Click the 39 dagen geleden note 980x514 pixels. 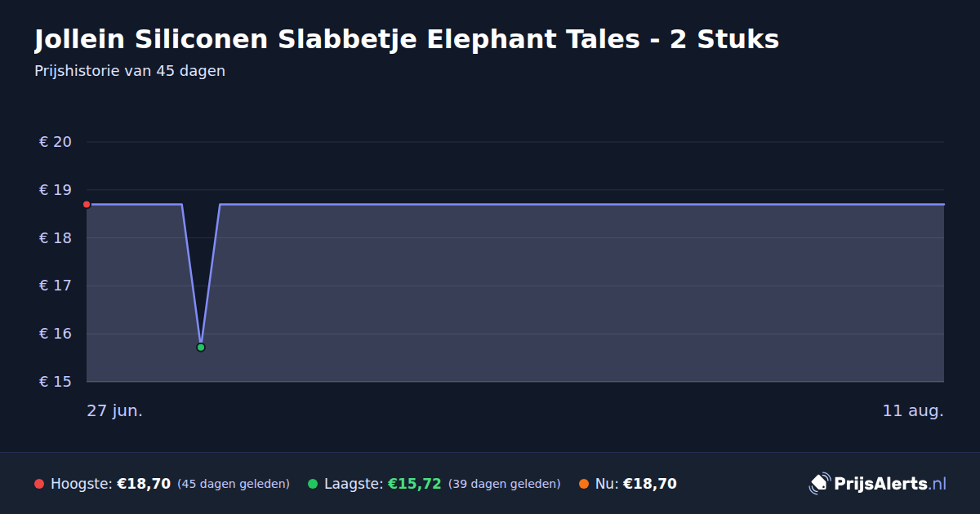click(505, 484)
